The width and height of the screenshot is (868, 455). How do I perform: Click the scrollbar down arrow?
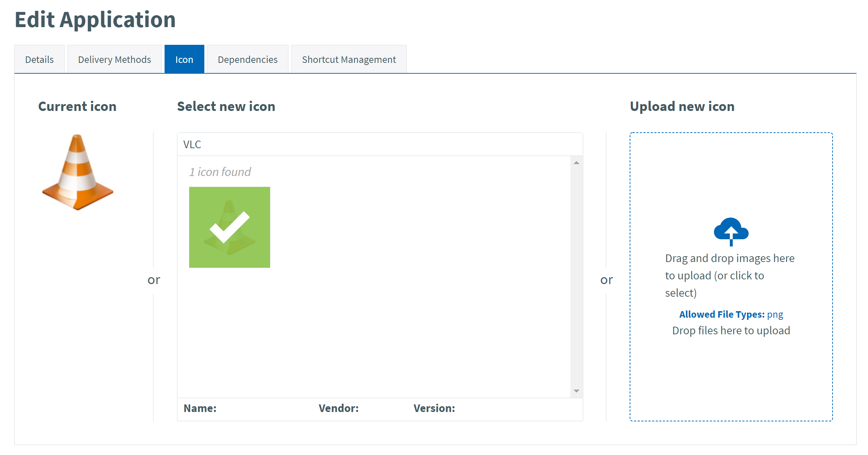(x=576, y=391)
